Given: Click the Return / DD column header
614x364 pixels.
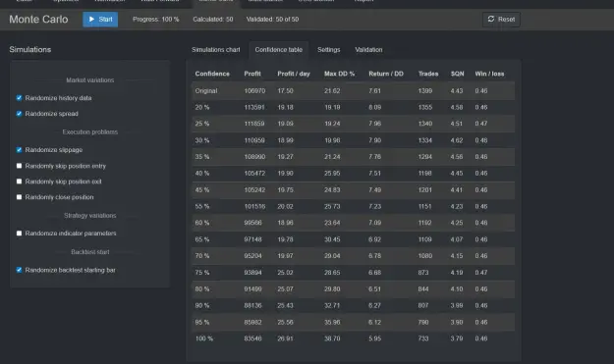Looking at the screenshot, I should (386, 74).
